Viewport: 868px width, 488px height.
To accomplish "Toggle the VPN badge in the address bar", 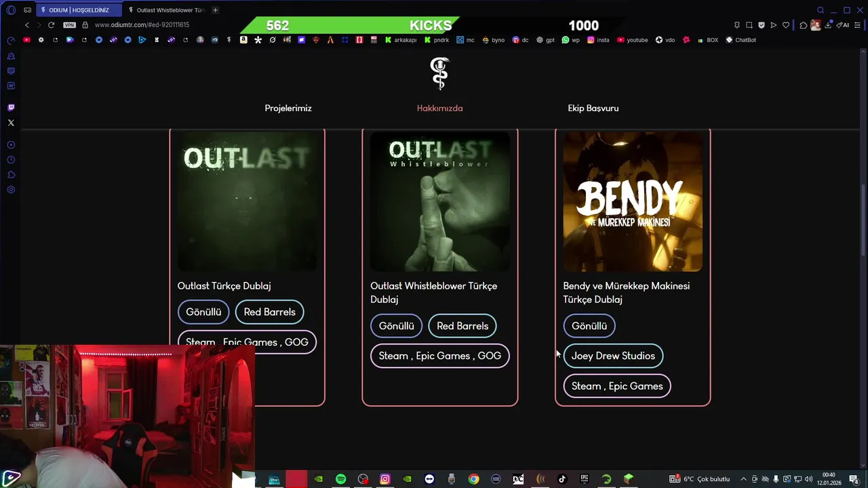I will pos(69,25).
